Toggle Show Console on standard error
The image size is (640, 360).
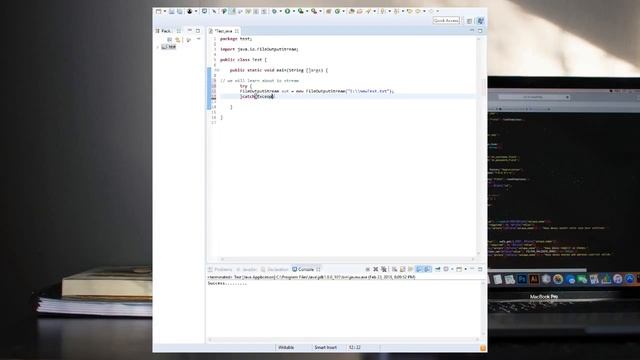point(427,269)
